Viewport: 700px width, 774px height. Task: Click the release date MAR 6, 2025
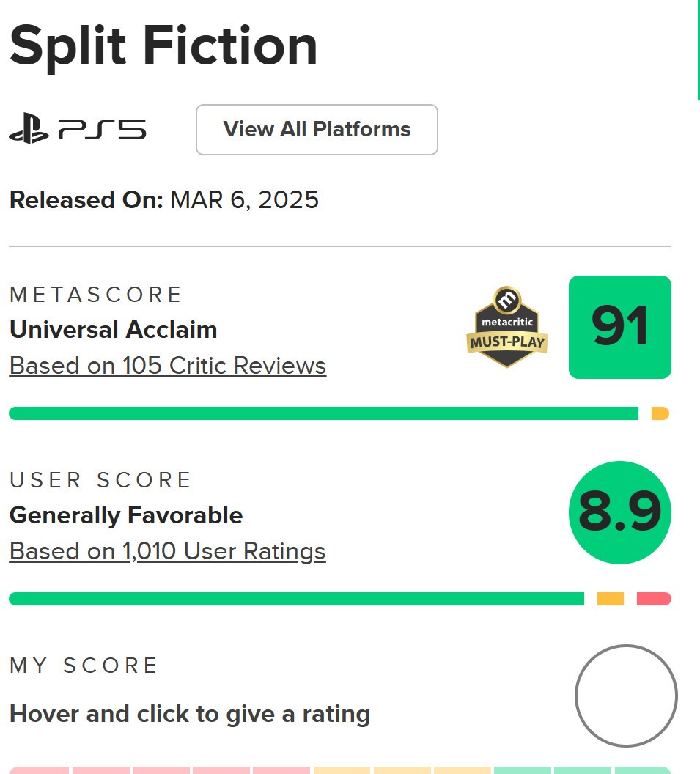coord(244,200)
